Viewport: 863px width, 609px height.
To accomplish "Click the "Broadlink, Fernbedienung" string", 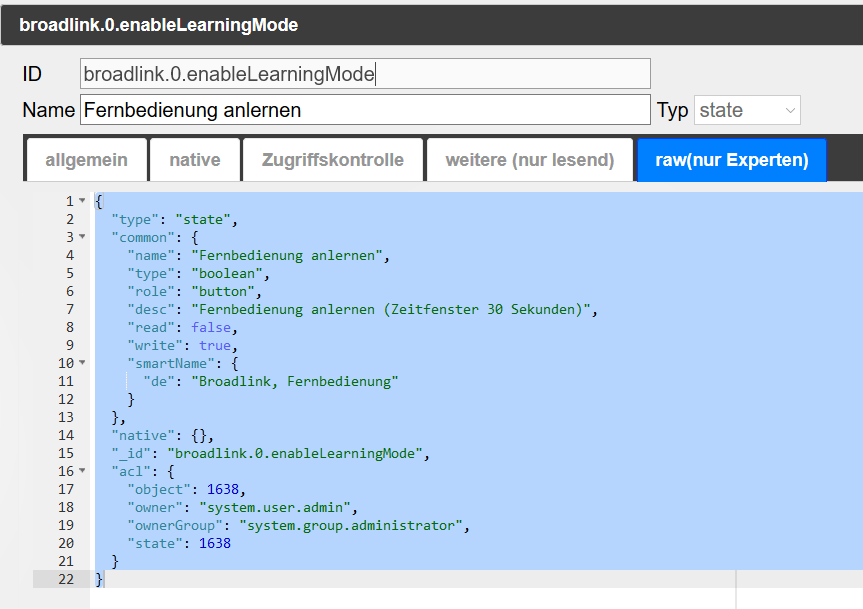I will (x=294, y=381).
